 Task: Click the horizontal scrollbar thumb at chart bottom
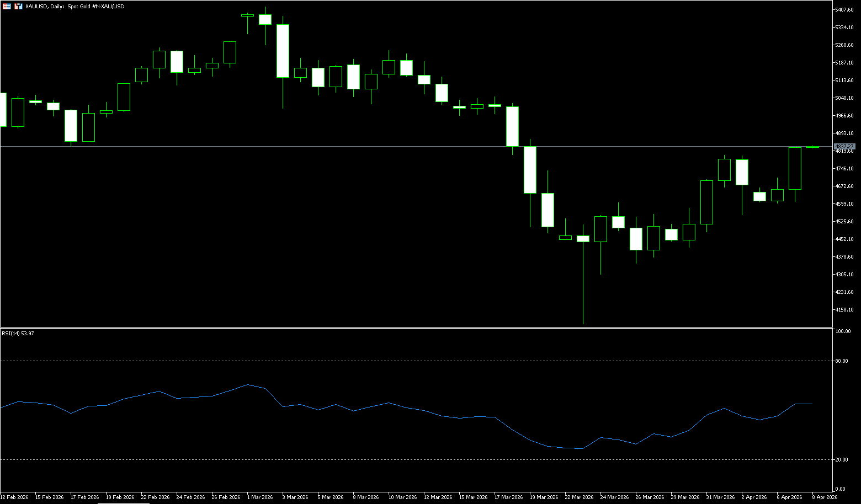pyautogui.click(x=123, y=503)
